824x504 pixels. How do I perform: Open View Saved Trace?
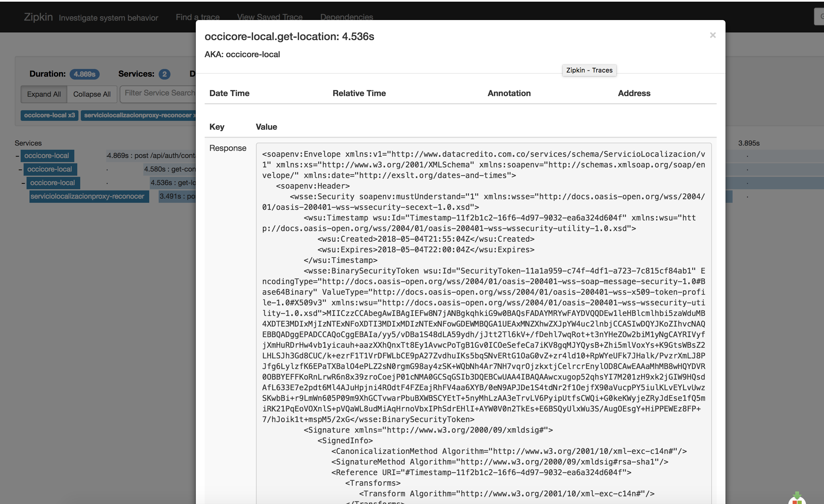tap(270, 17)
